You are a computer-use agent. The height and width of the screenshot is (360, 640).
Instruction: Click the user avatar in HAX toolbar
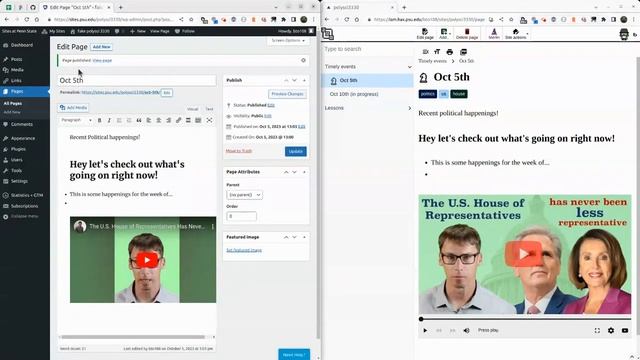coord(624,34)
